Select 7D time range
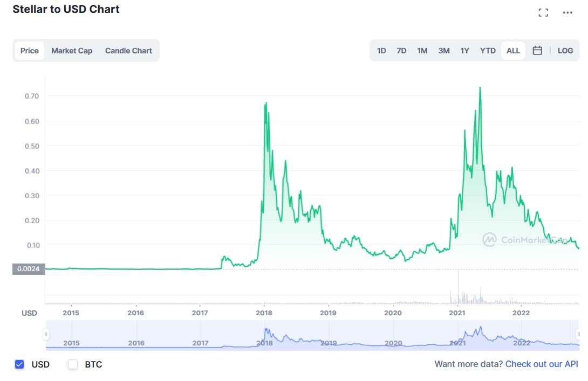The height and width of the screenshot is (381, 588). point(401,51)
